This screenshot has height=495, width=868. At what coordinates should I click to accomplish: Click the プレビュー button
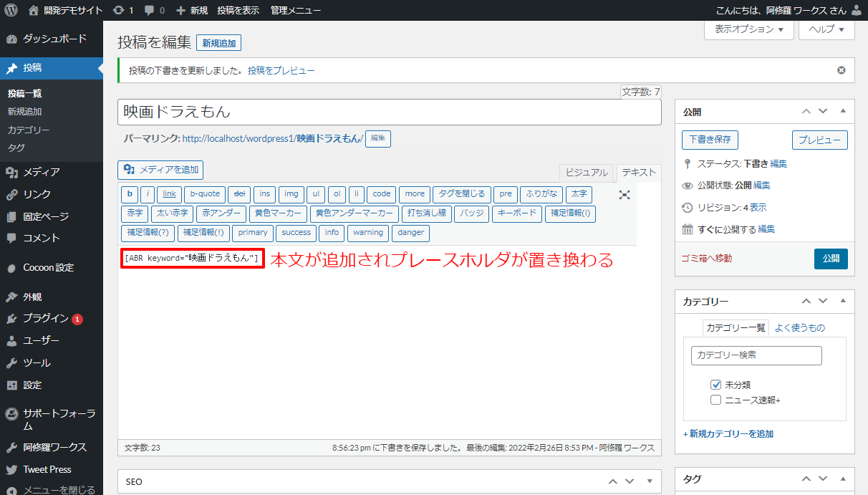point(820,140)
